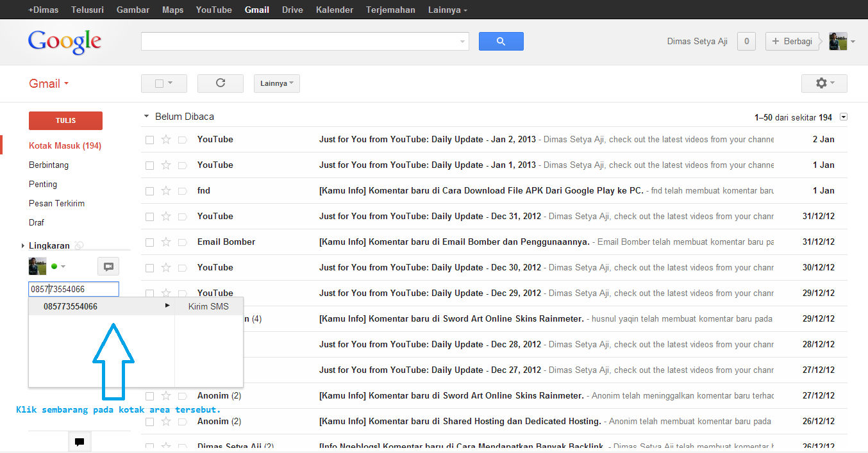Open Terjemahan in the top bar
This screenshot has height=453, width=868.
[390, 10]
